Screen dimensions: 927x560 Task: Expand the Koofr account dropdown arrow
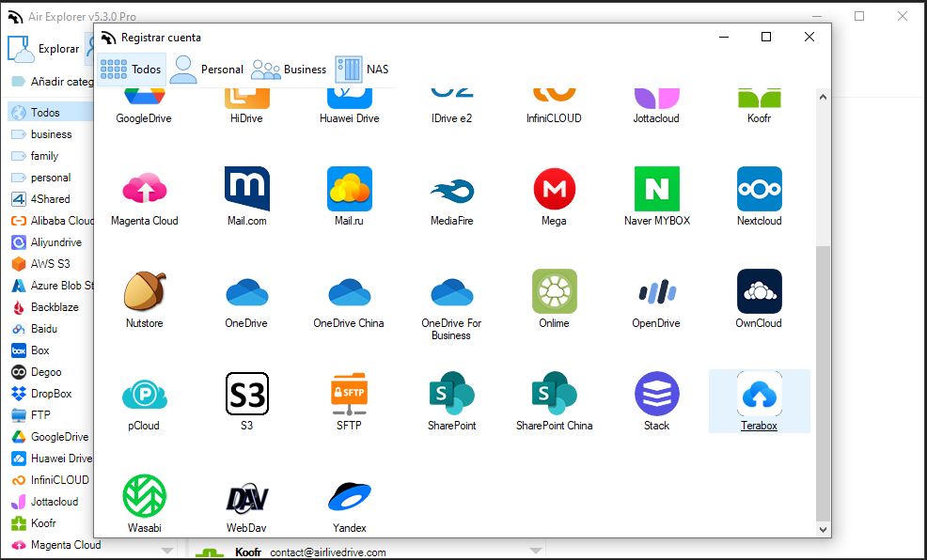click(x=536, y=551)
